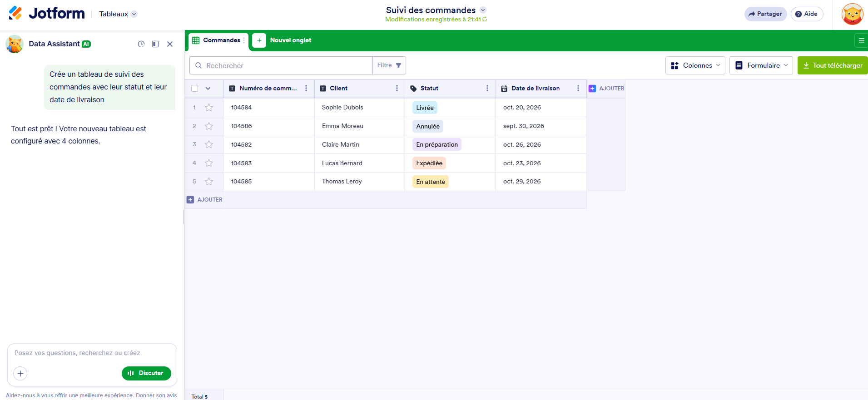The height and width of the screenshot is (400, 868).
Task: Click the Expédiée status tag
Action: 429,163
